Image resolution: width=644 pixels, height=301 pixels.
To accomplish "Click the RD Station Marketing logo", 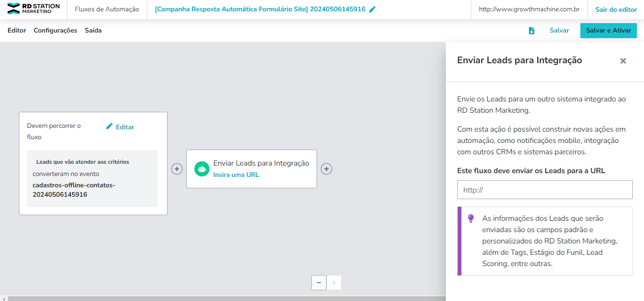I will [x=33, y=9].
